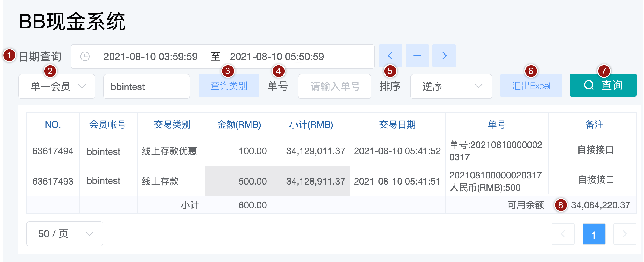Click the 交易日期 column header
This screenshot has width=644, height=262.
(397, 124)
